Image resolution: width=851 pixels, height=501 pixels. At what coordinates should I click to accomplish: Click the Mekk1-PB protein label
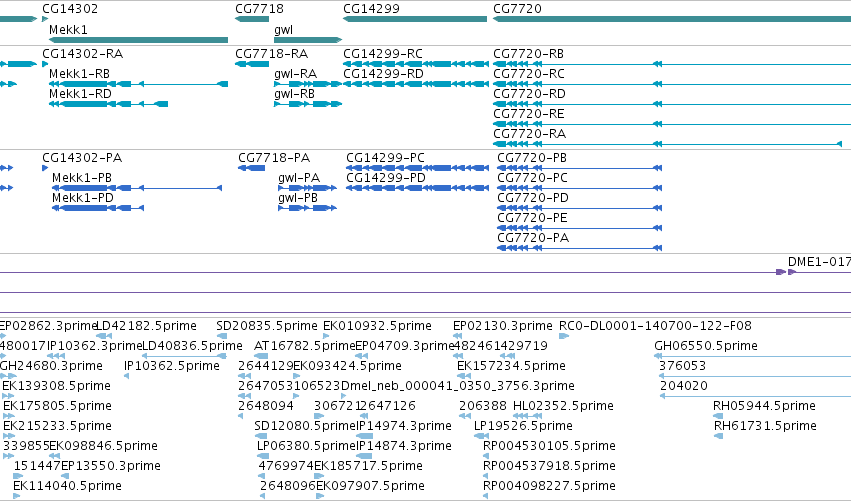tap(82, 178)
